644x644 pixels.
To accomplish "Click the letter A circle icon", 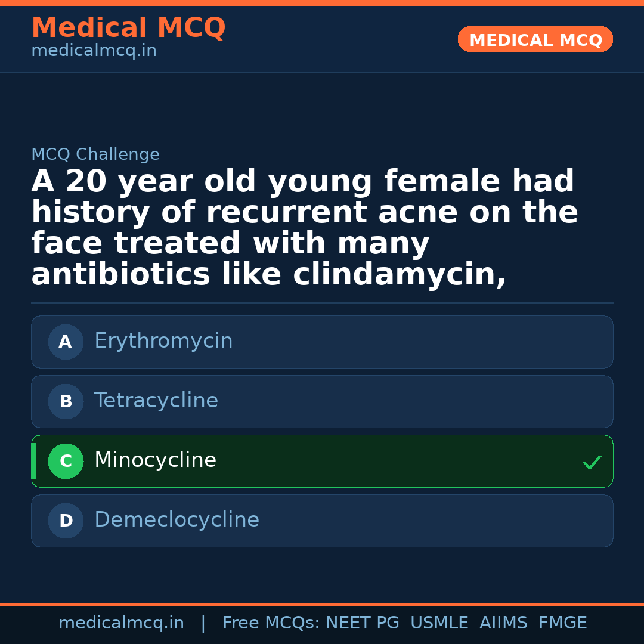I will pos(66,342).
